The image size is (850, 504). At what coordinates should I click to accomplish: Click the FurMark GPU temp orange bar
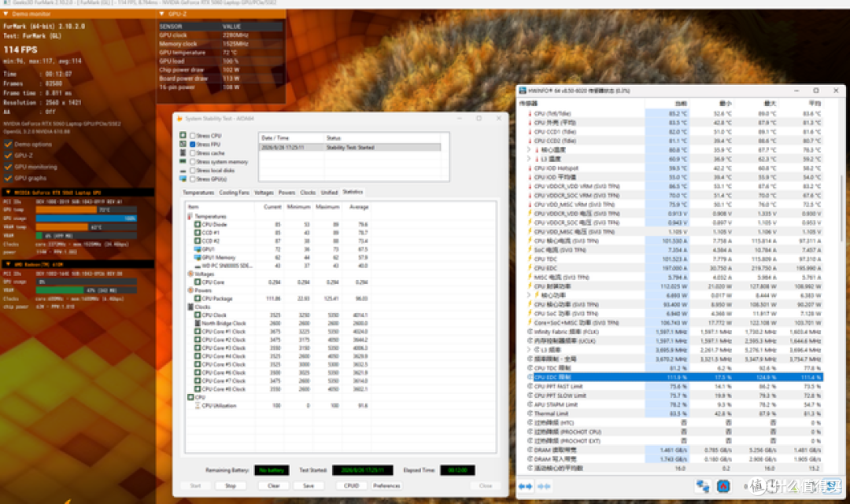(66, 209)
